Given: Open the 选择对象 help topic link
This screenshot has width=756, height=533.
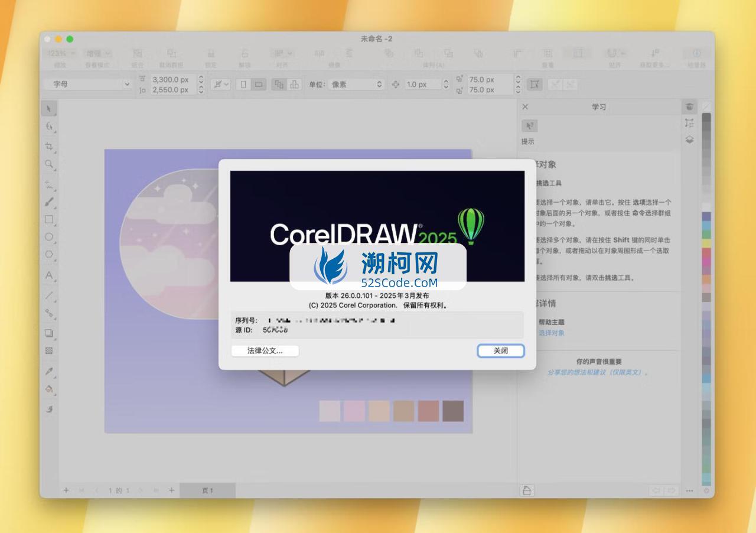Looking at the screenshot, I should [x=551, y=333].
